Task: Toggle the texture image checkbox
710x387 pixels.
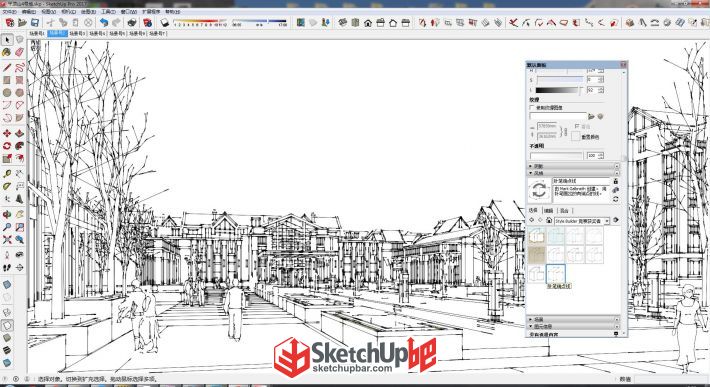Action: (x=532, y=108)
